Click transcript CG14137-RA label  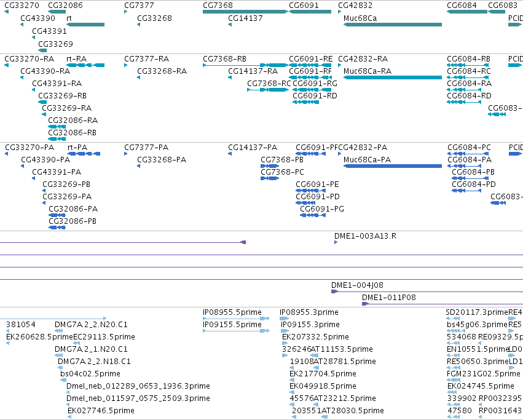(253, 71)
